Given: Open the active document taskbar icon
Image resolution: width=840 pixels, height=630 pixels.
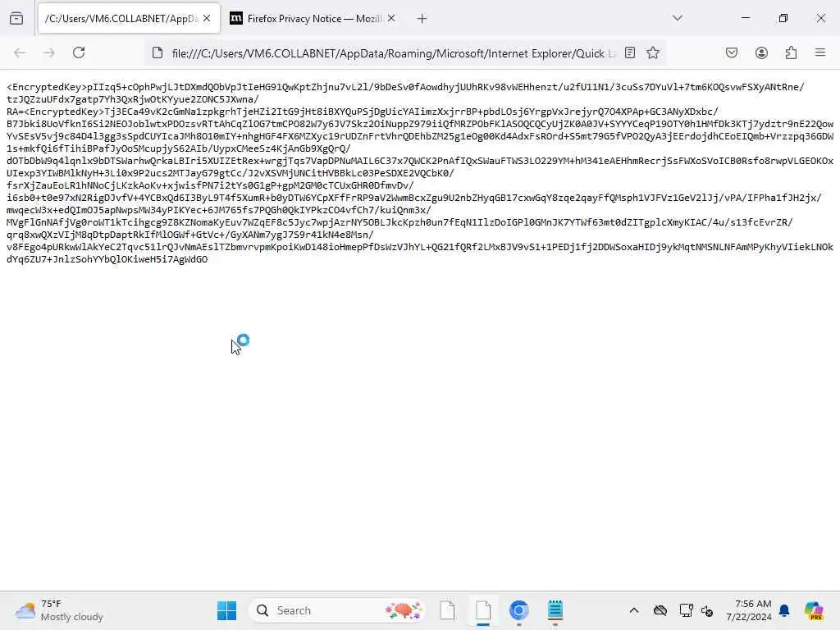Looking at the screenshot, I should 483,610.
